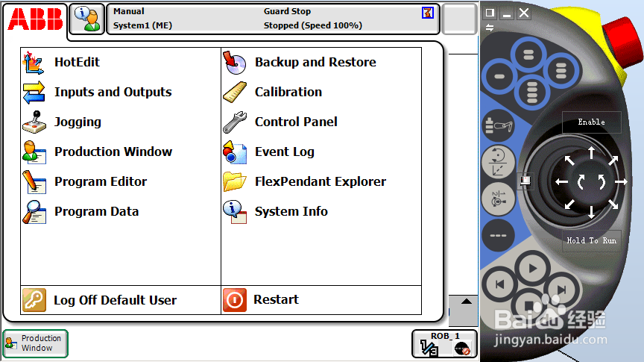Screen dimensions: 644x362
Task: Switch to Production Window taskbar button
Action: pyautogui.click(x=35, y=343)
